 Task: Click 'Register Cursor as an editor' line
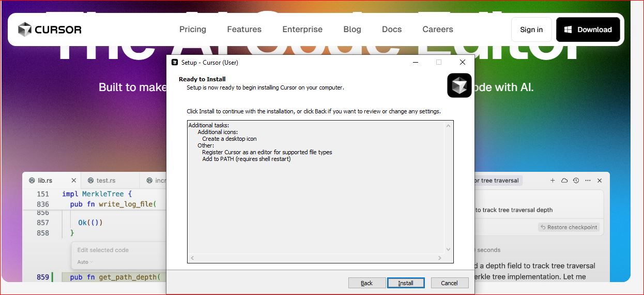(x=267, y=152)
